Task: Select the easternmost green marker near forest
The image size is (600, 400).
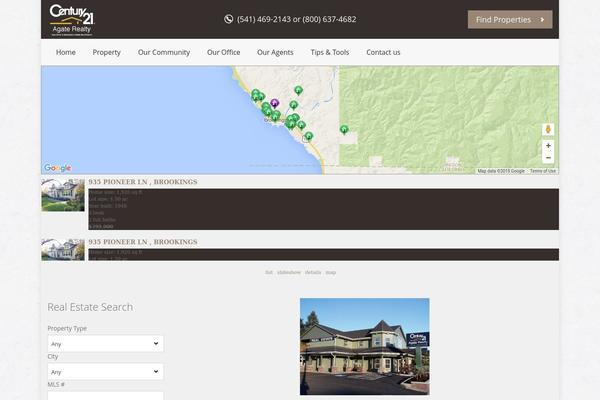Action: [344, 129]
